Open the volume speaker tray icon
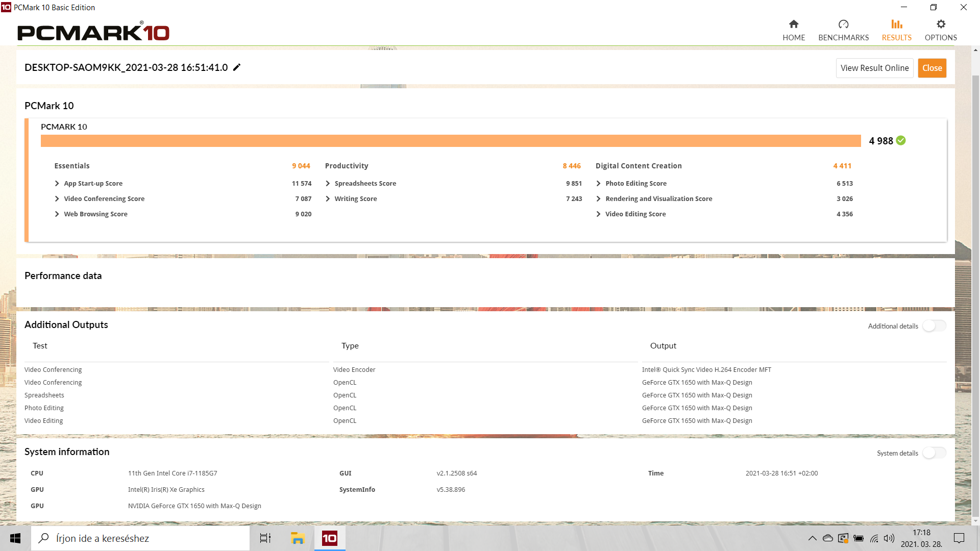The image size is (980, 551). coord(889,538)
